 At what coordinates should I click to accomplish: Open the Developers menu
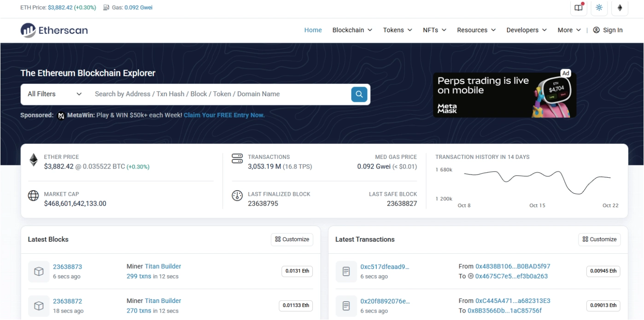pos(527,30)
